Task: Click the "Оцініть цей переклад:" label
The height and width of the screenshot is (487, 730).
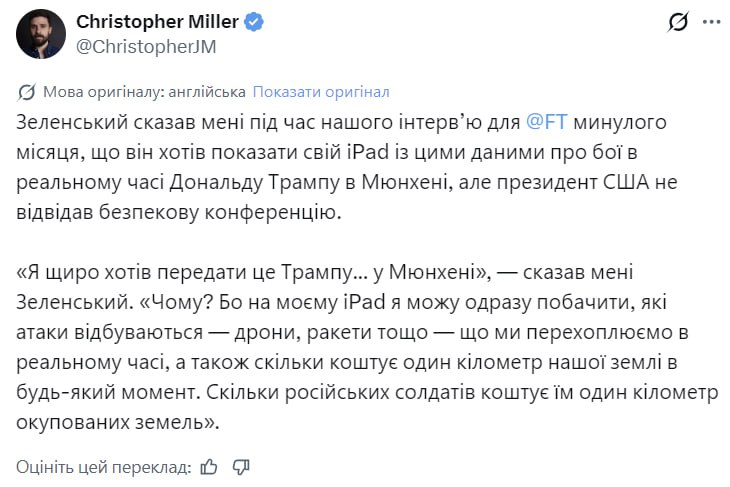Action: 103,466
